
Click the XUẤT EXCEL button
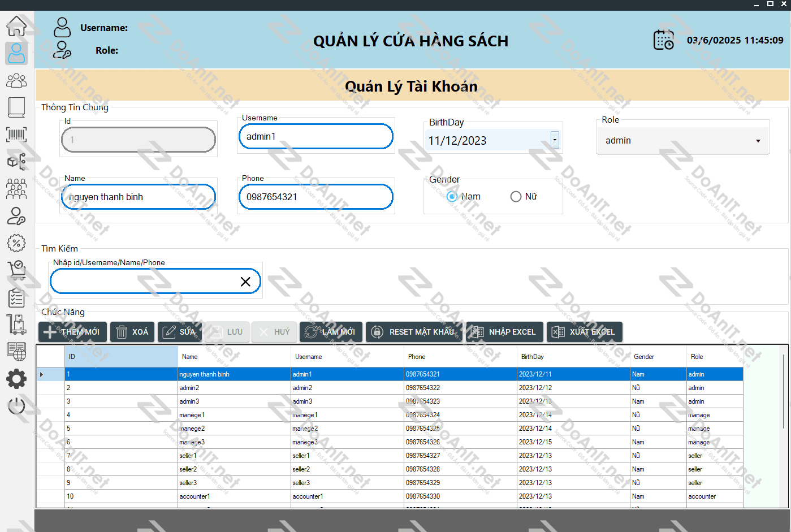coord(584,332)
